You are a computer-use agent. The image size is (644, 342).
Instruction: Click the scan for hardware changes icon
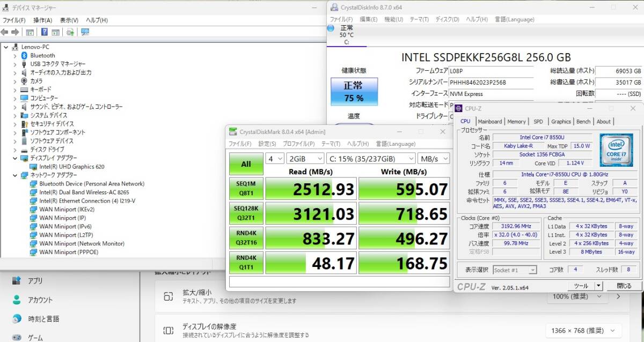click(x=70, y=32)
